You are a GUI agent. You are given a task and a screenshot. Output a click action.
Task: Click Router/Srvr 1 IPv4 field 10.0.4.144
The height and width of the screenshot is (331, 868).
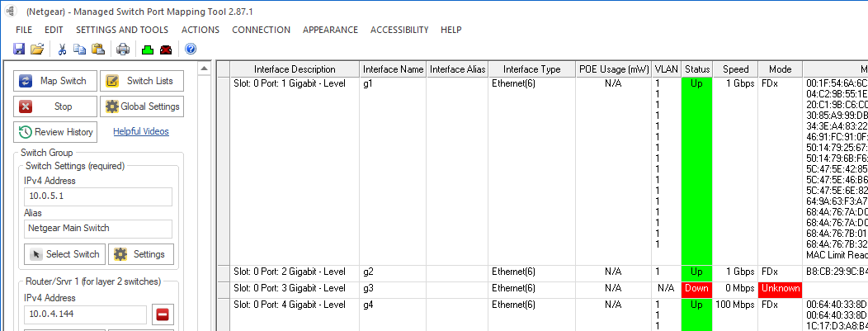85,314
